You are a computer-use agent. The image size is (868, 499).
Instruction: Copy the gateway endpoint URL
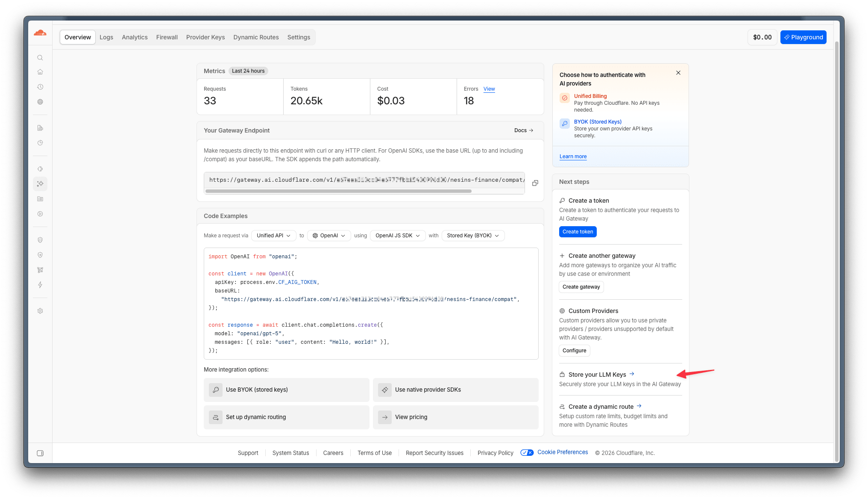pos(535,183)
